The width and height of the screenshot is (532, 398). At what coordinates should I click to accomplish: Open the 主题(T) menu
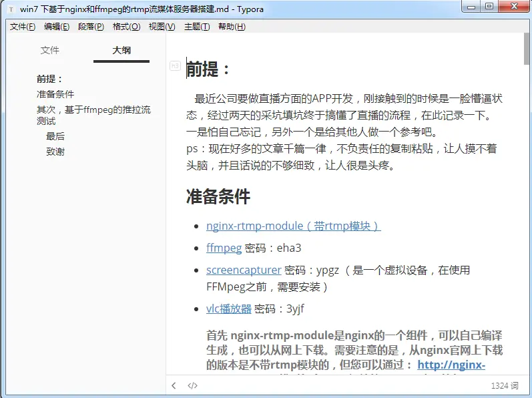coord(197,27)
